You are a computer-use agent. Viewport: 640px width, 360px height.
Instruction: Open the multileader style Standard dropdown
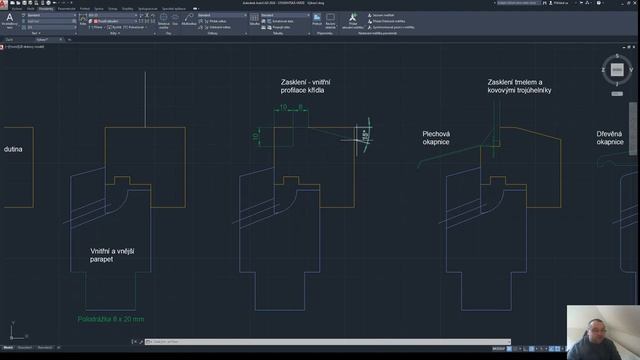pyautogui.click(x=222, y=15)
